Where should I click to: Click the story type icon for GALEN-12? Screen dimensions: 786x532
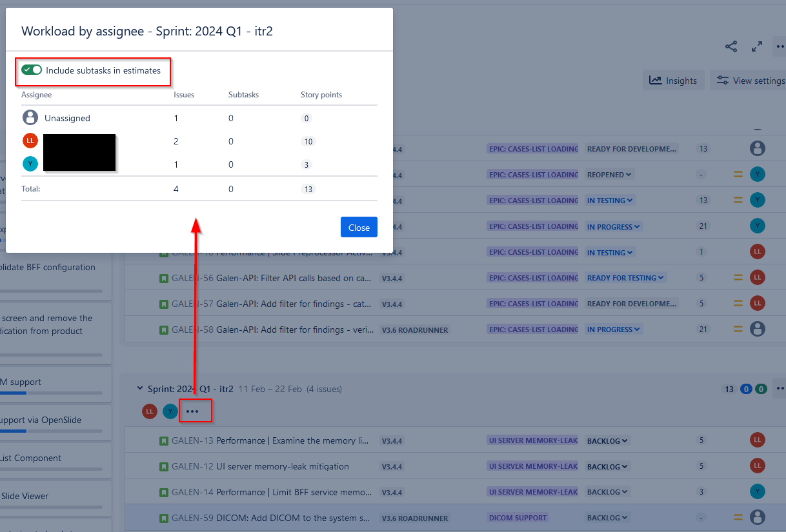pyautogui.click(x=164, y=467)
